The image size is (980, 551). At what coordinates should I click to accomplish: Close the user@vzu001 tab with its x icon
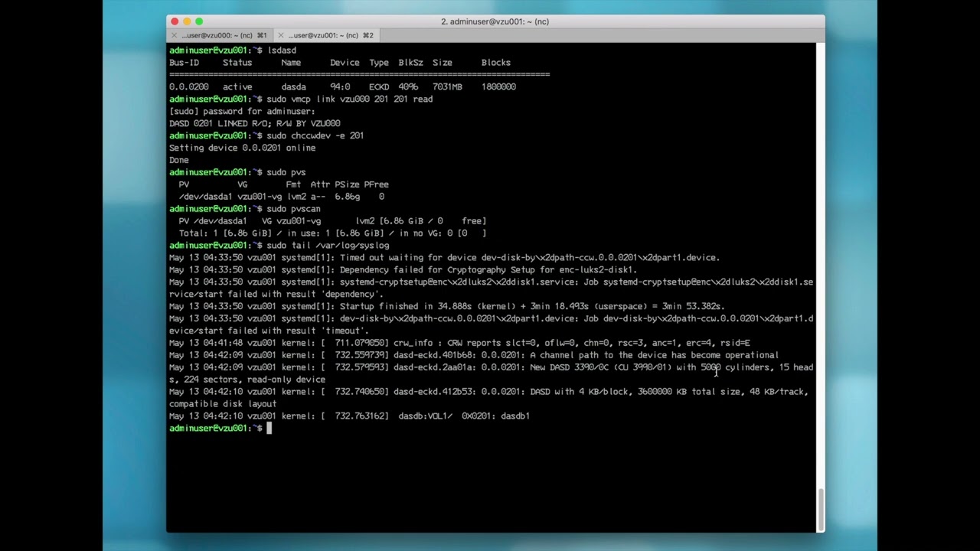(x=281, y=35)
